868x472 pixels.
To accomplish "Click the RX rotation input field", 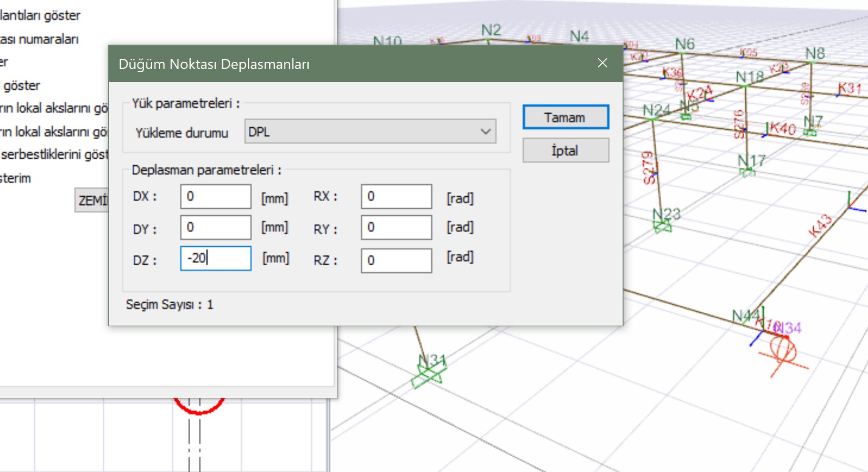I will [396, 196].
